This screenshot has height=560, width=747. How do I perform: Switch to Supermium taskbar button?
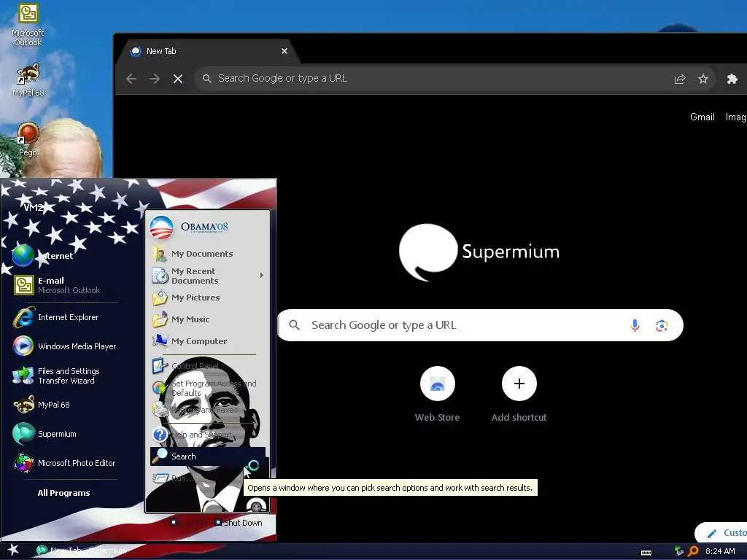82,551
